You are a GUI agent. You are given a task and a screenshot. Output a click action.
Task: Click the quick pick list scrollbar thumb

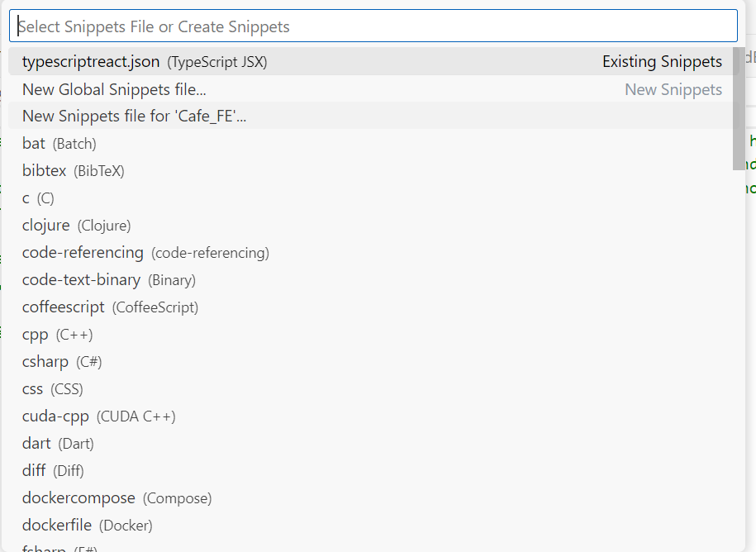tap(739, 108)
